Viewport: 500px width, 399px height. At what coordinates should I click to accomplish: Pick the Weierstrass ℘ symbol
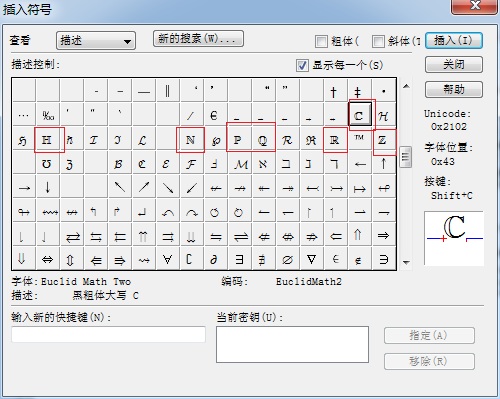[216, 140]
